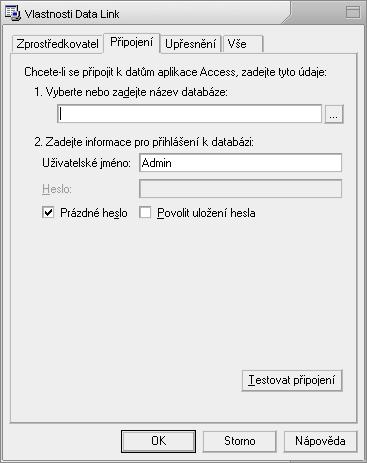The width and height of the screenshot is (367, 463).
Task: Uncheck the Prázdné heslo checkbox
Action: tap(48, 212)
